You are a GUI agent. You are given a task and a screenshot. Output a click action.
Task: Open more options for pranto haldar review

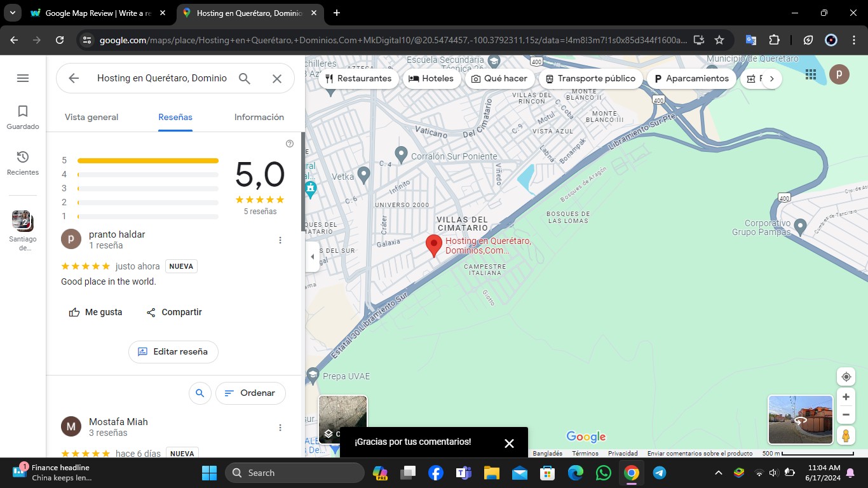pos(280,240)
